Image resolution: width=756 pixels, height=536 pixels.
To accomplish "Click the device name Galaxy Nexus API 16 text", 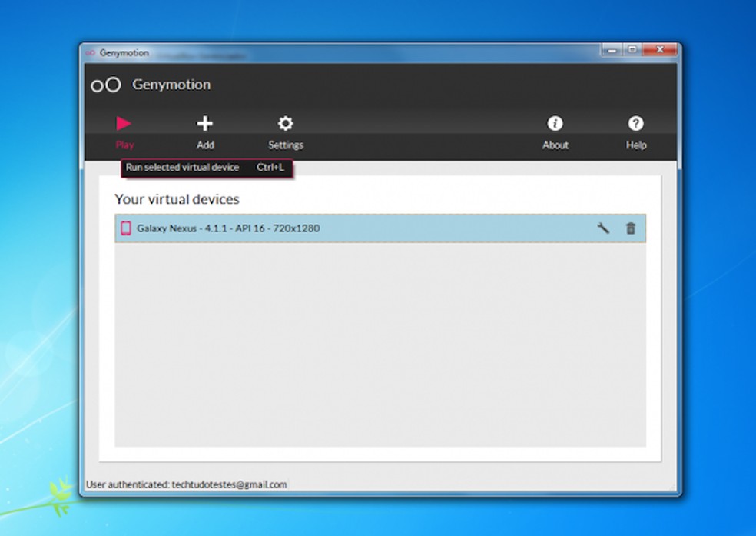I will tap(229, 228).
